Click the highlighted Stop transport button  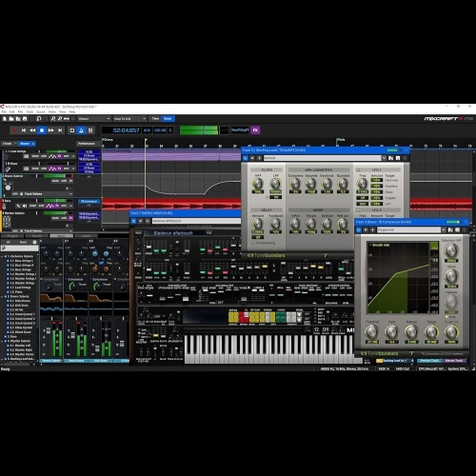coord(42,130)
